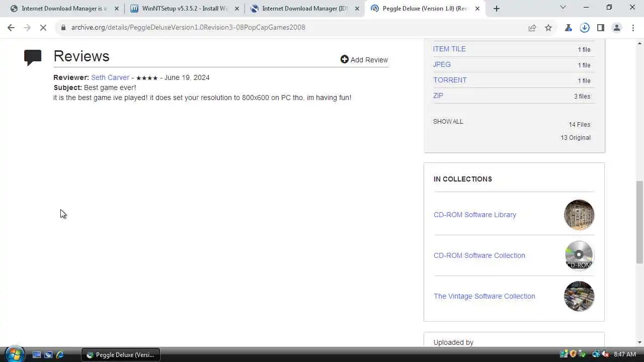Viewport: 644px width, 362px height.
Task: Click the 13 Original count text
Action: pyautogui.click(x=576, y=137)
